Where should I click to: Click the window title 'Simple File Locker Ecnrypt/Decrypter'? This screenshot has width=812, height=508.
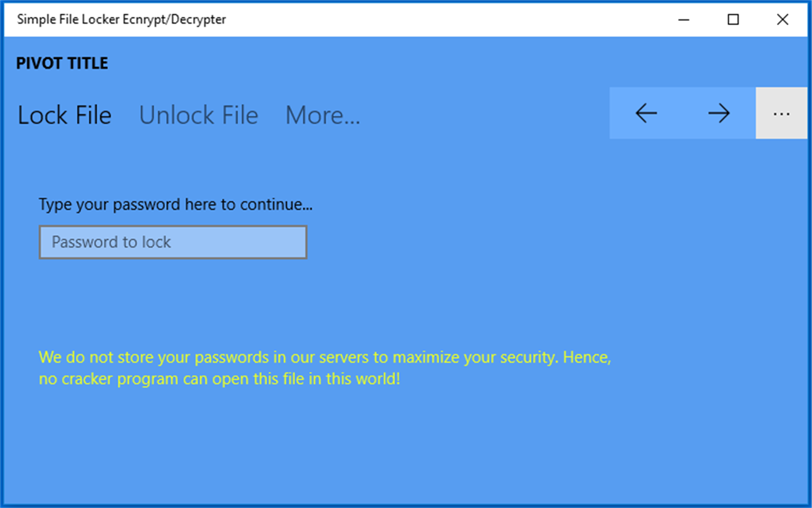pos(122,19)
